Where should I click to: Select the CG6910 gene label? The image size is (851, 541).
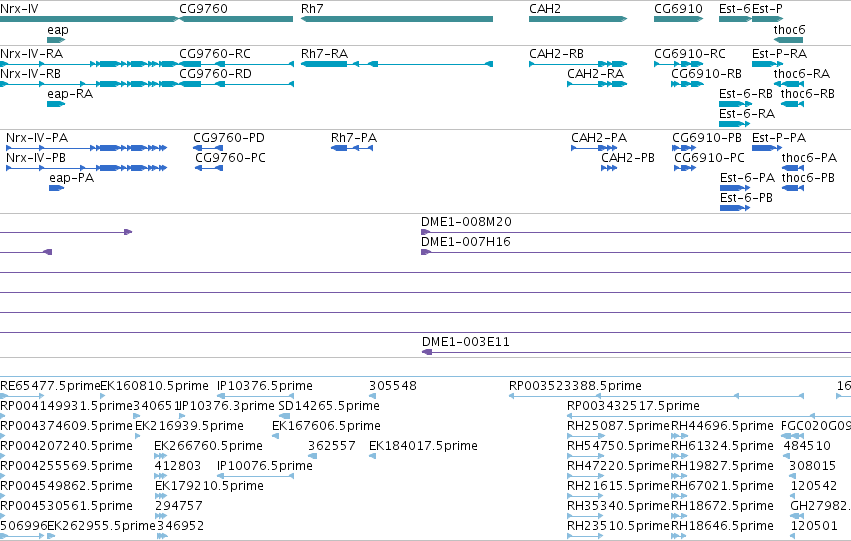tap(678, 9)
